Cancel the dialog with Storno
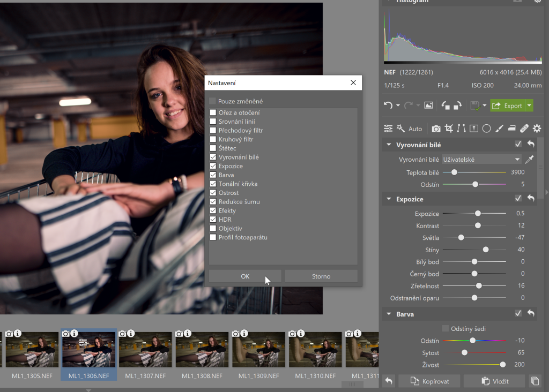 click(321, 276)
